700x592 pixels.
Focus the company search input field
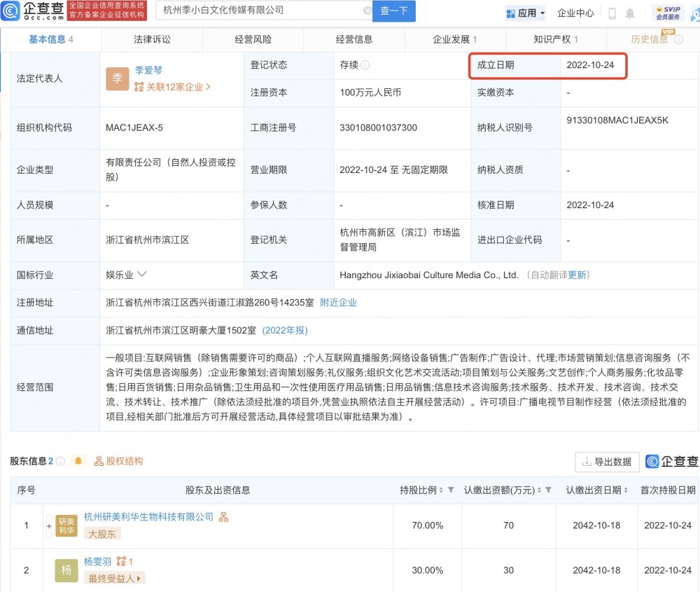tap(263, 11)
